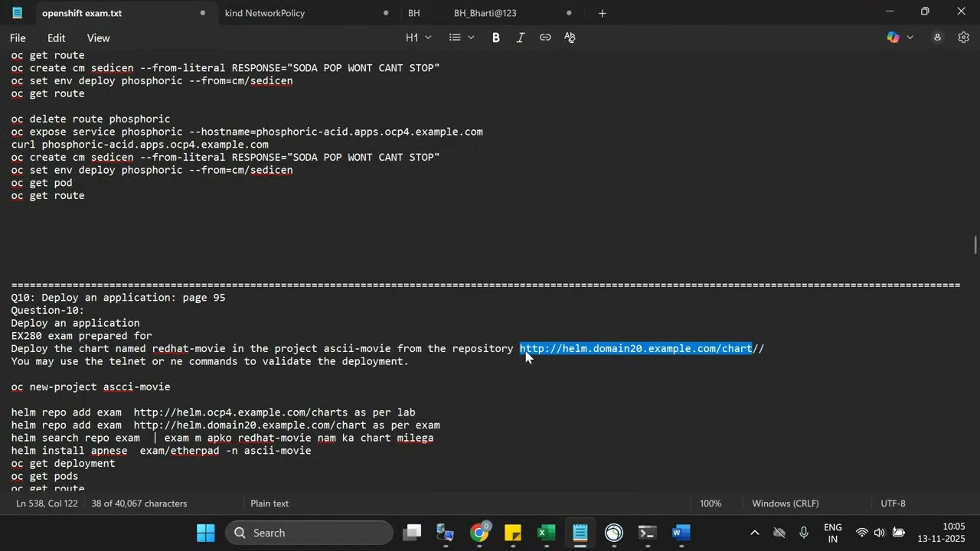This screenshot has height=551, width=980.
Task: Open the File menu
Action: (x=18, y=37)
